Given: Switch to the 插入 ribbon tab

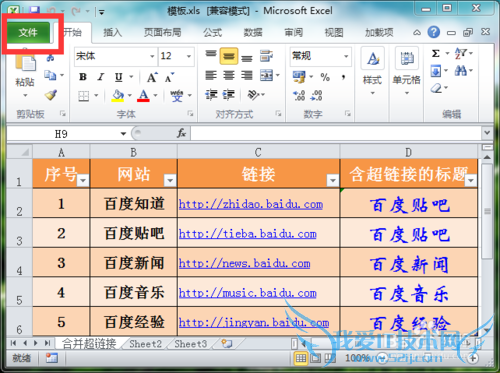Looking at the screenshot, I should point(113,32).
